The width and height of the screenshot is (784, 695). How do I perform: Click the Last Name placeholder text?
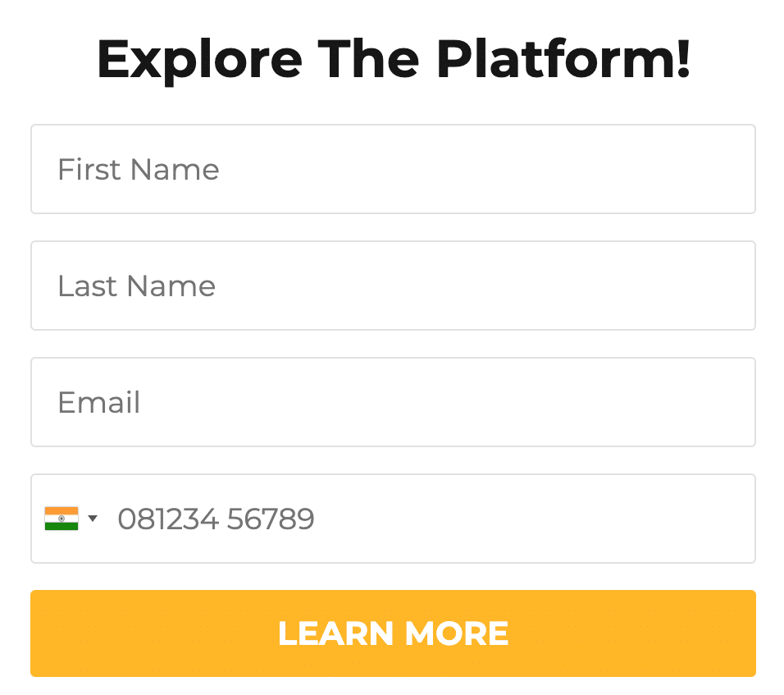click(136, 286)
